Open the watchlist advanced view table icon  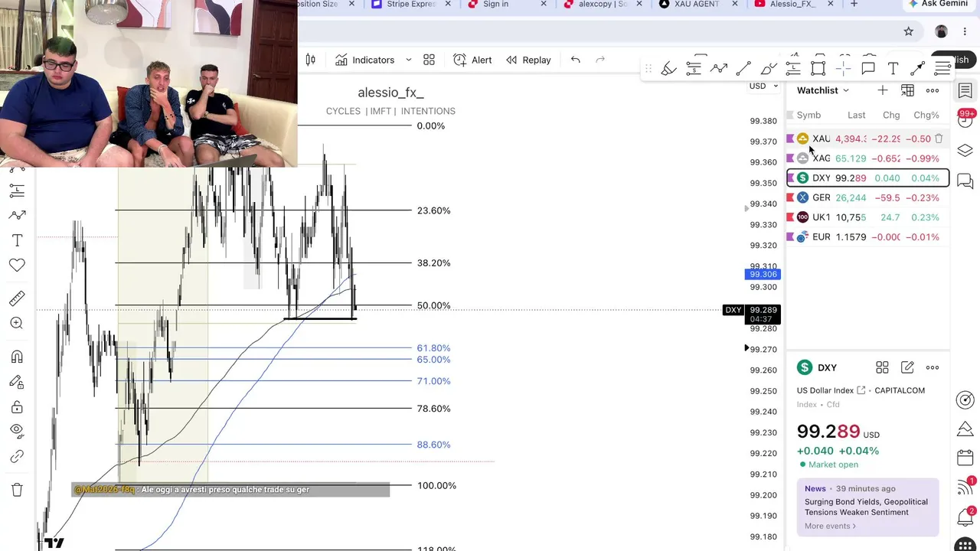[907, 90]
